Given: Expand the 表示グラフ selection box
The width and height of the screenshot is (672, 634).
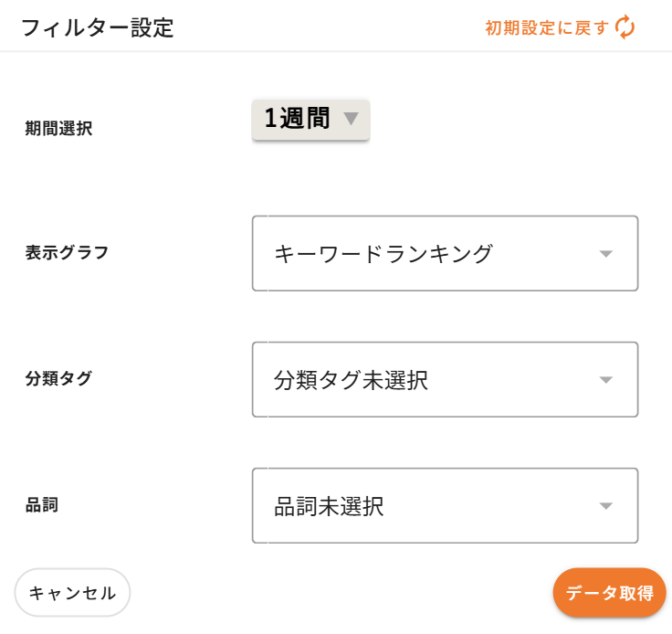Looking at the screenshot, I should 445,254.
